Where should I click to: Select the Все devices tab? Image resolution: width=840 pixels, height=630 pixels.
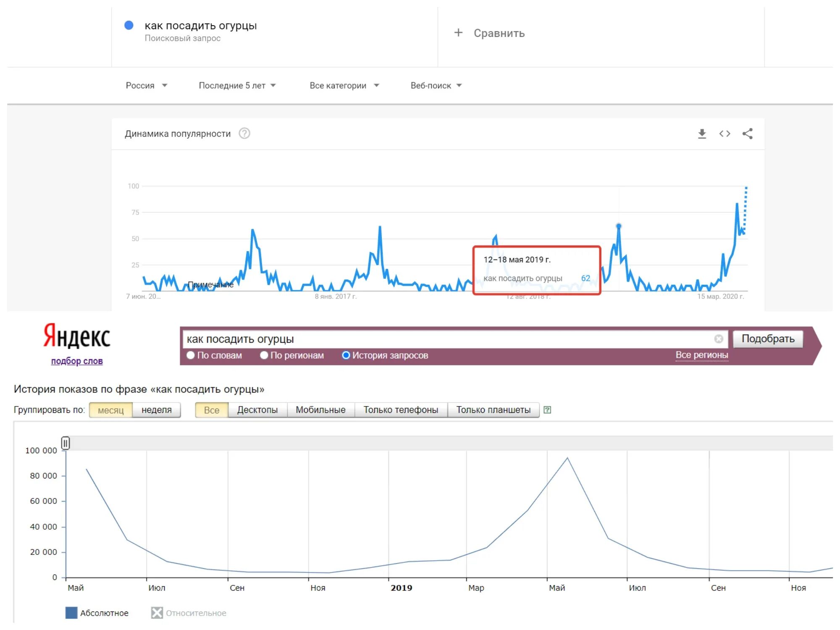click(212, 410)
